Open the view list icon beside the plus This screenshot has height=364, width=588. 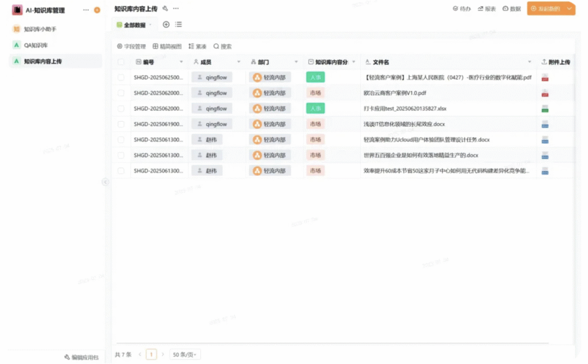coord(179,25)
